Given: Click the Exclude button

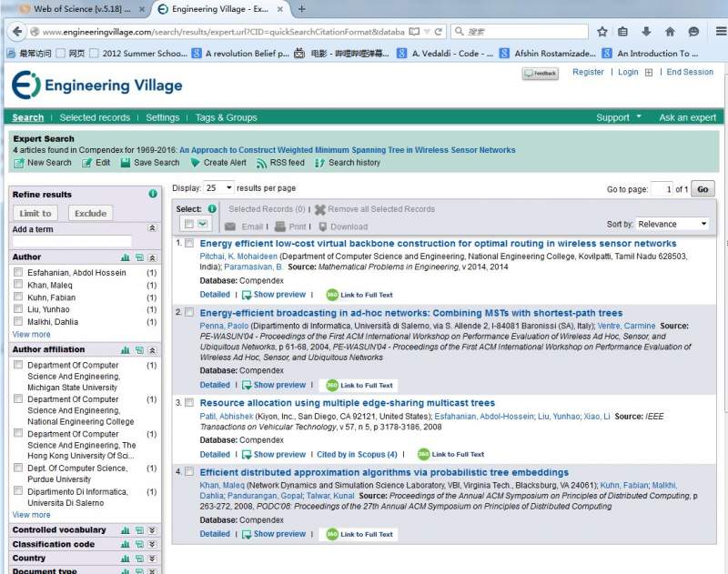Looking at the screenshot, I should [90, 213].
